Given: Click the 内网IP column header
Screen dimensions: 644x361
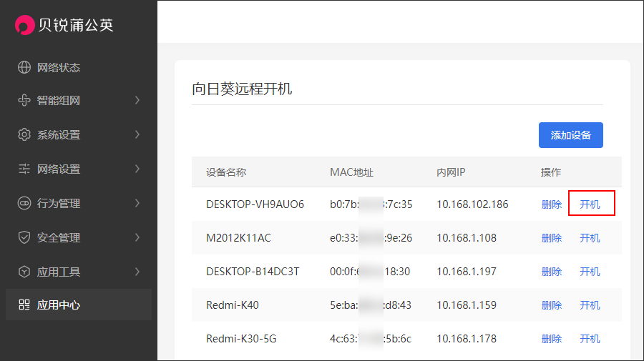Looking at the screenshot, I should point(451,172).
